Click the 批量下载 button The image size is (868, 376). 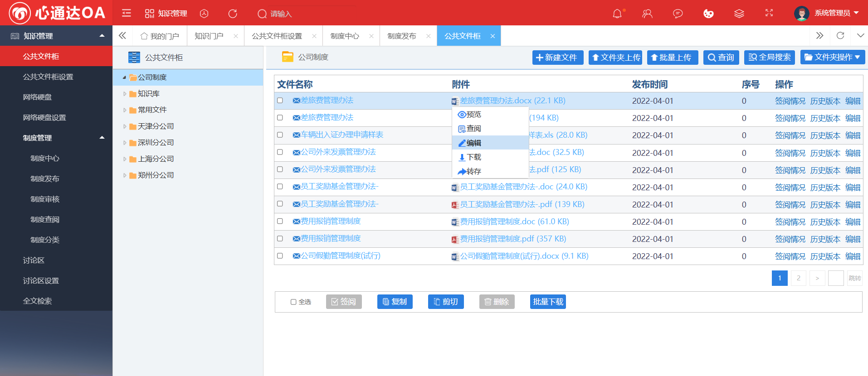tap(548, 302)
